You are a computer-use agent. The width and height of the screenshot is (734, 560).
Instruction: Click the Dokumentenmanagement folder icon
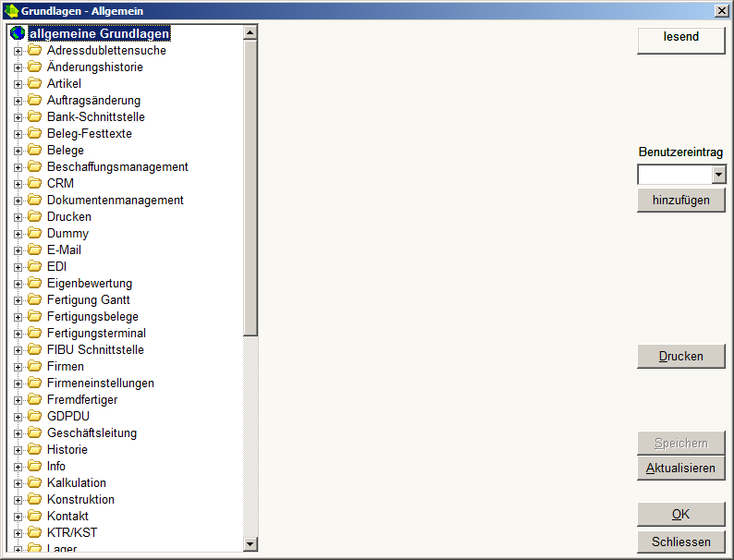click(34, 200)
